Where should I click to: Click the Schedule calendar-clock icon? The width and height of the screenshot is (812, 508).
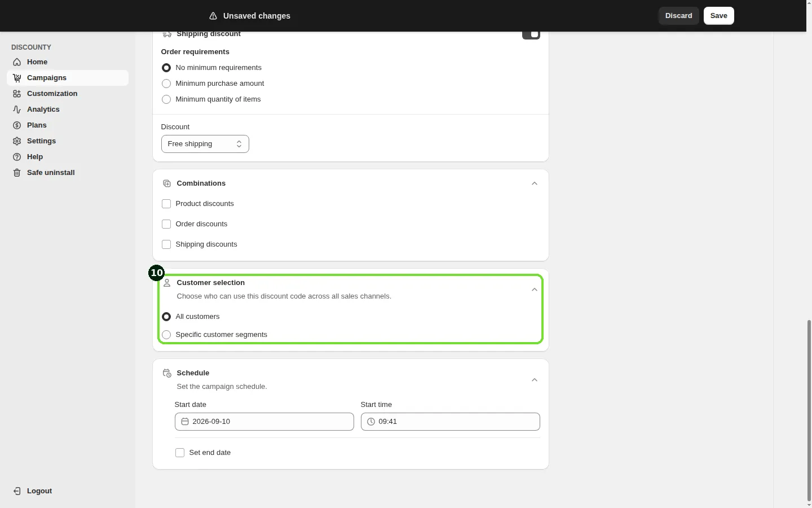(x=167, y=373)
